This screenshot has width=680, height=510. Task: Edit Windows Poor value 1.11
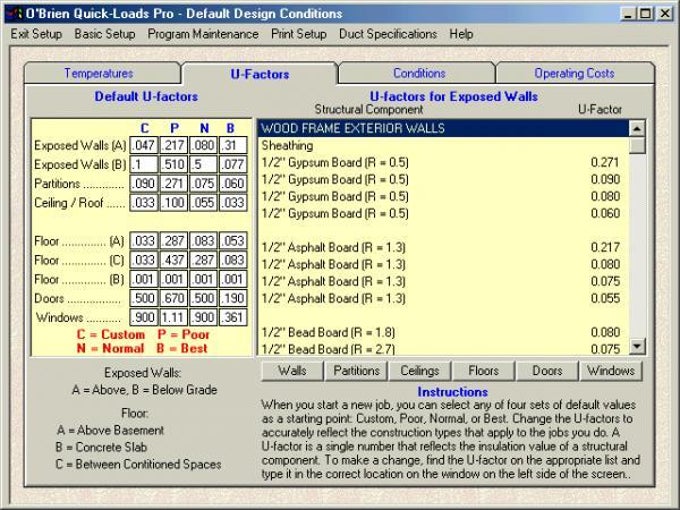(x=173, y=317)
